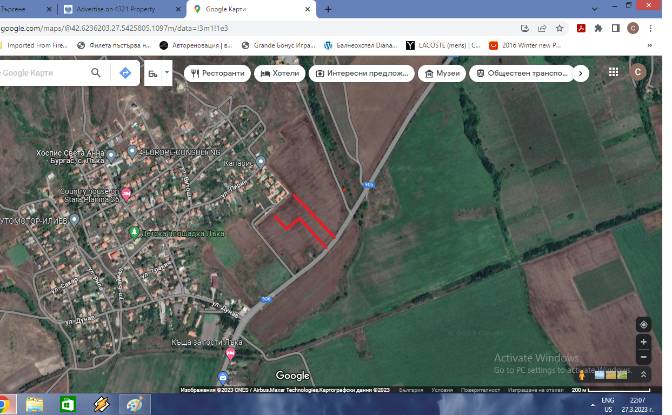Open File Explorer from the taskbar
The image size is (672, 415).
(x=34, y=404)
